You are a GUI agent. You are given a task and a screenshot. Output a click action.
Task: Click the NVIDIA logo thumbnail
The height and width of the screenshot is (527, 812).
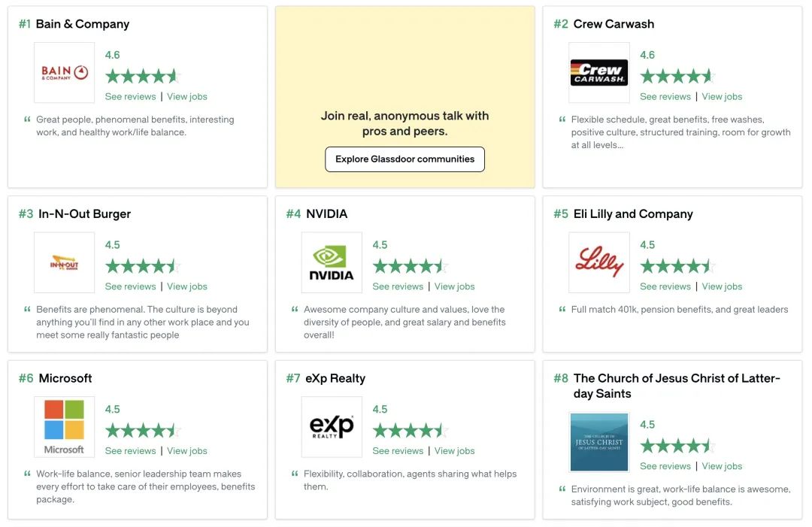[x=332, y=262]
